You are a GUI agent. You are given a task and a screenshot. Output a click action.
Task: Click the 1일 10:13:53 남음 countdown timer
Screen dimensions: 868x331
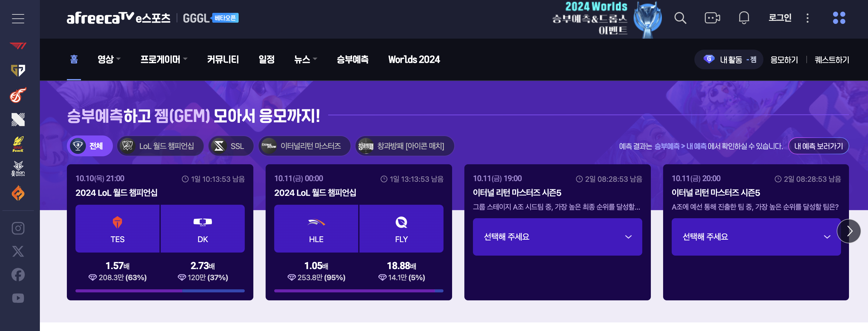(x=213, y=179)
